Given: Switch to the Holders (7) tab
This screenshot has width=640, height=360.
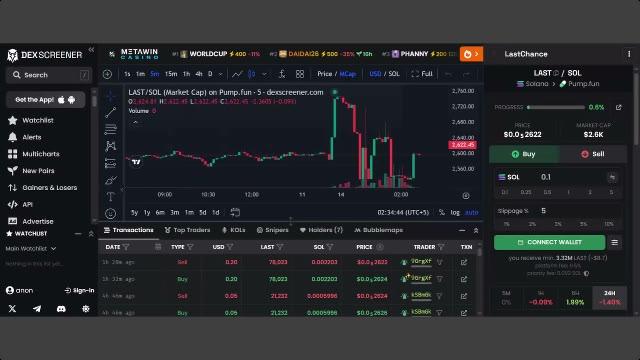Looking at the screenshot, I should pyautogui.click(x=321, y=230).
